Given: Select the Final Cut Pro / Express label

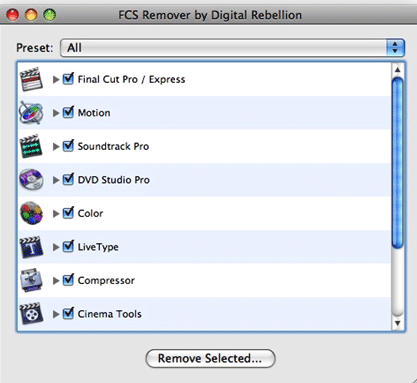Looking at the screenshot, I should point(131,79).
